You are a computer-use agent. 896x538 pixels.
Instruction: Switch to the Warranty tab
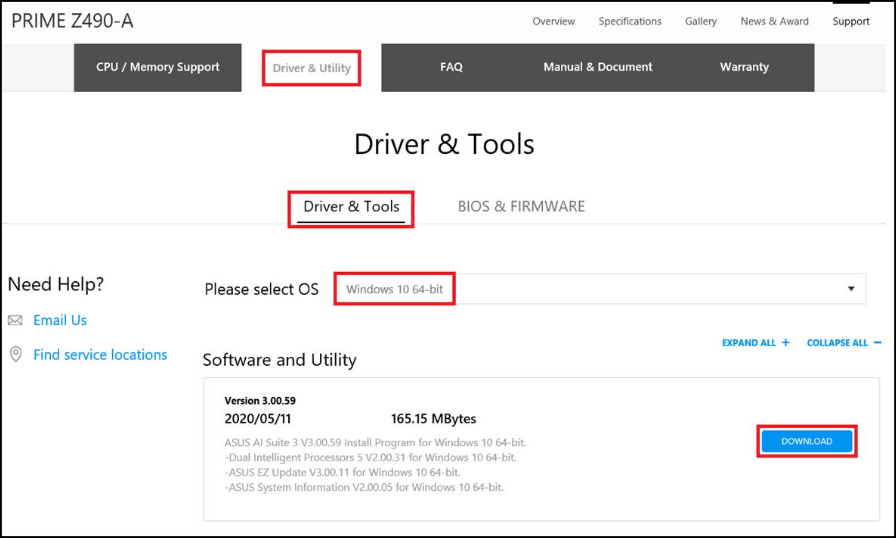[x=744, y=67]
